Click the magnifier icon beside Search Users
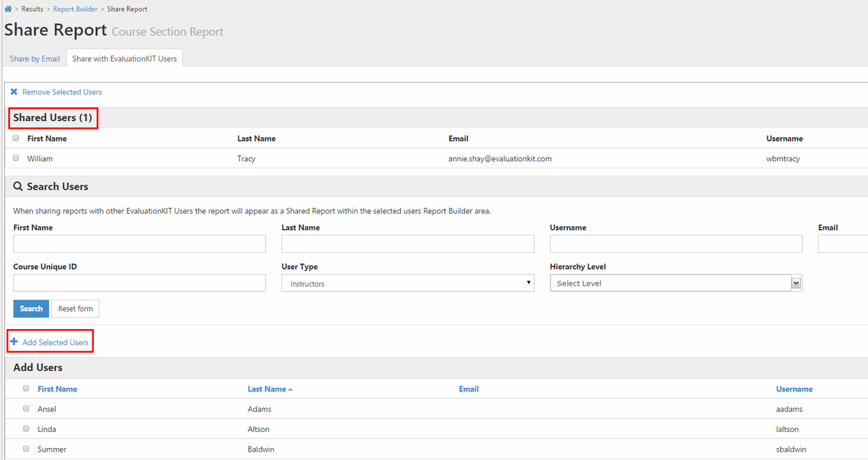 (x=18, y=186)
